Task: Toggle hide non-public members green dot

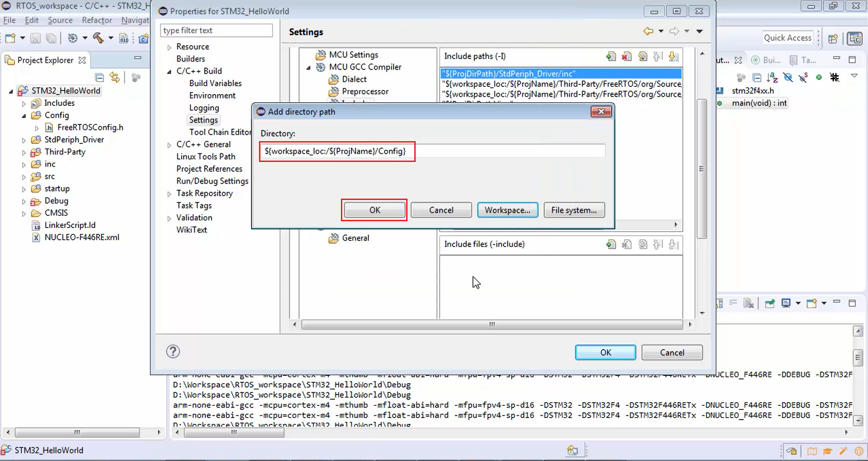Action: 819,77
